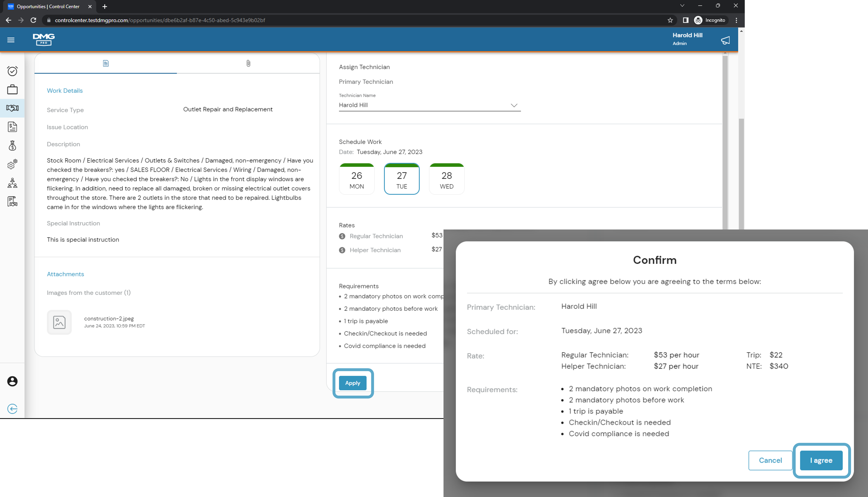The height and width of the screenshot is (497, 868).
Task: Select Wednesday the 28th schedule date
Action: coord(446,179)
